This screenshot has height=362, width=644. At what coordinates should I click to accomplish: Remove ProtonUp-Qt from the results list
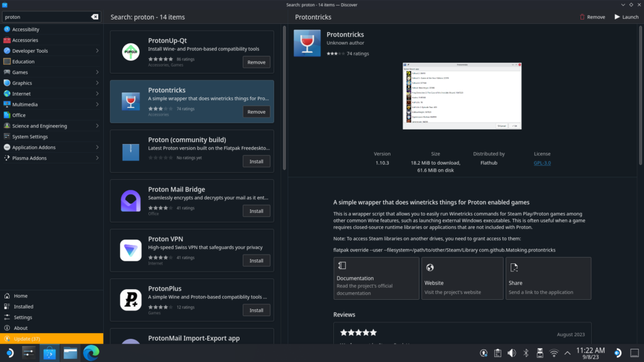click(x=257, y=62)
